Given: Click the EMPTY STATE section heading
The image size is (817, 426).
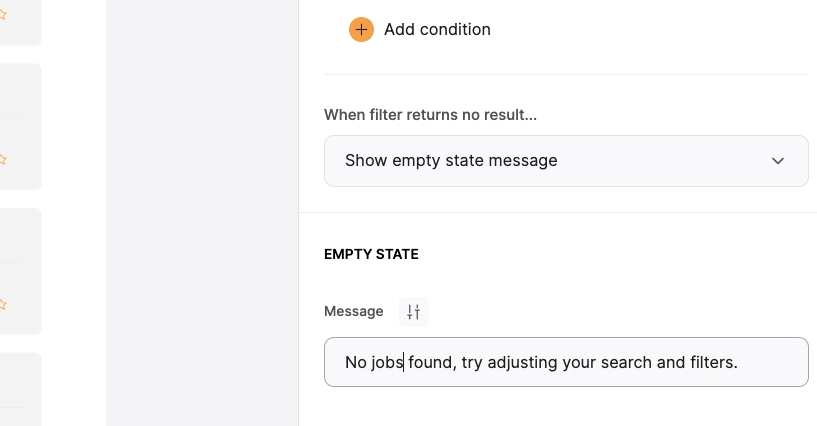Looking at the screenshot, I should 371,254.
